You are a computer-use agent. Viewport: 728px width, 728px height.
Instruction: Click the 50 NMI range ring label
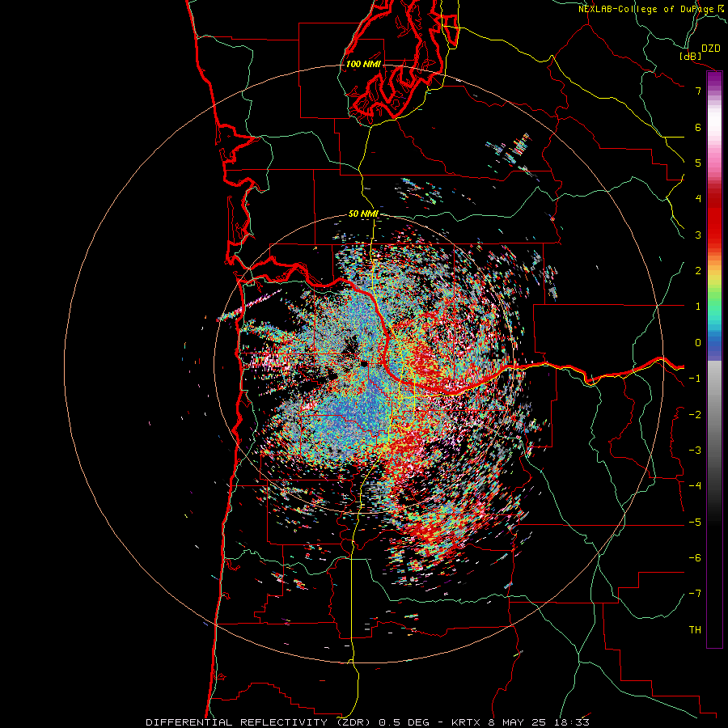363,214
